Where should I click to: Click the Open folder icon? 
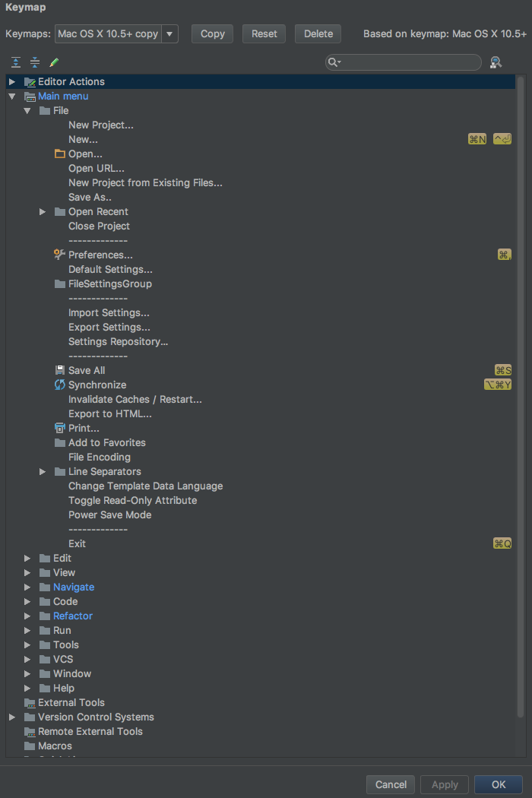[x=59, y=154]
